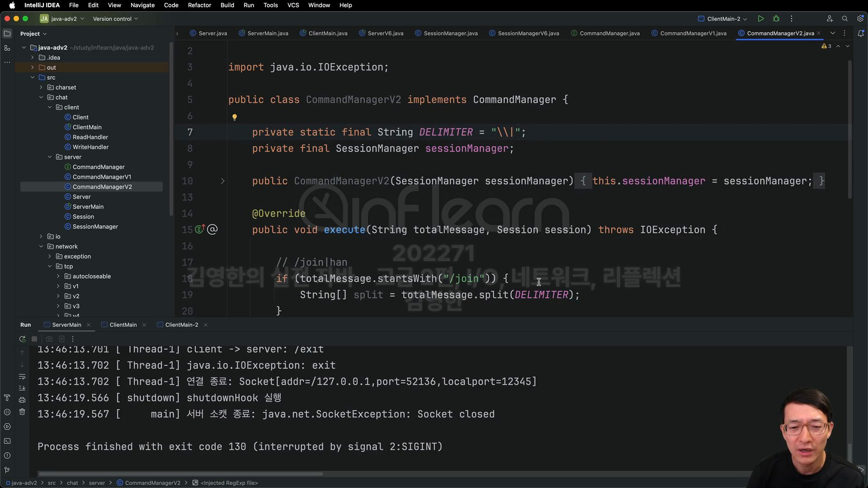The height and width of the screenshot is (488, 868).
Task: Open the Project tool window icon
Action: coord(7,33)
